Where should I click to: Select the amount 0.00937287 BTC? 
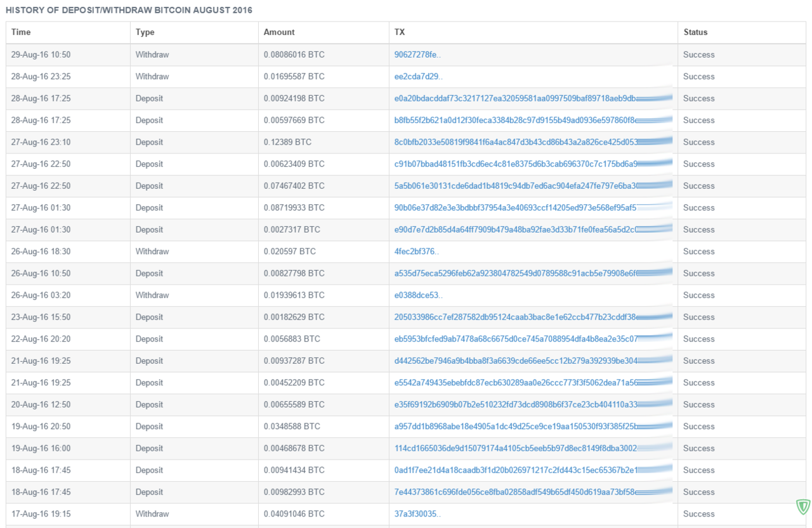point(294,361)
